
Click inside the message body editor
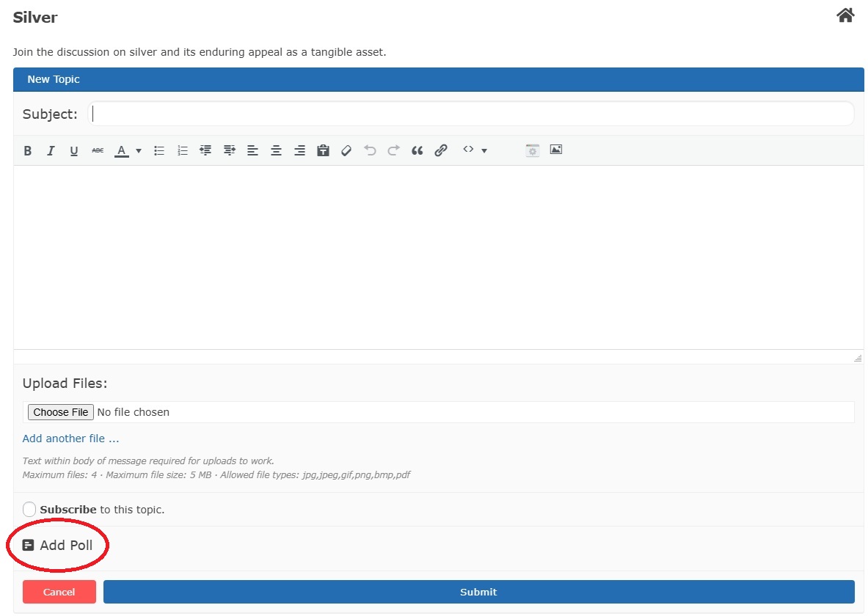[x=439, y=257]
